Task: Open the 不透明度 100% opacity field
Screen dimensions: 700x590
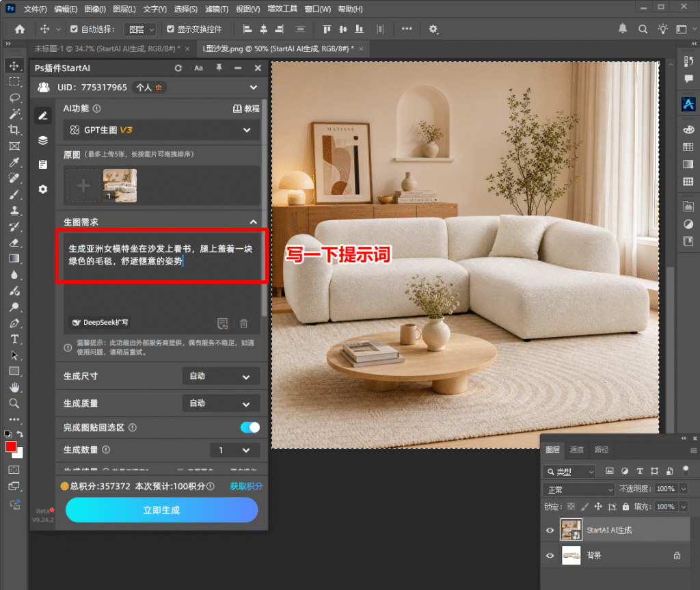Action: tap(667, 489)
